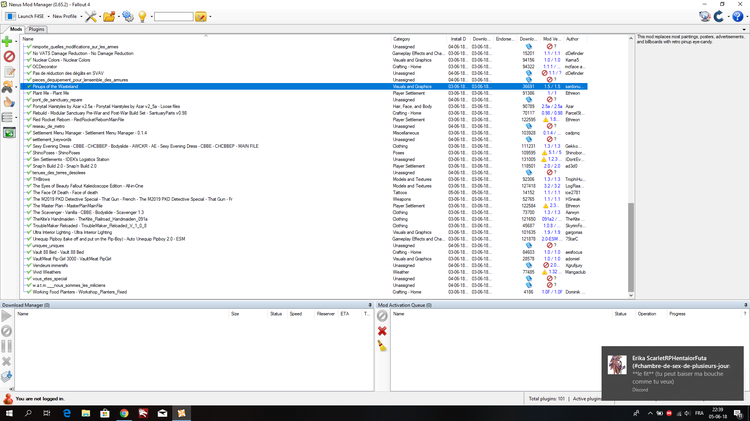Click the Download Manager stacked pages icon
The width and height of the screenshot is (750, 421).
tap(6, 377)
